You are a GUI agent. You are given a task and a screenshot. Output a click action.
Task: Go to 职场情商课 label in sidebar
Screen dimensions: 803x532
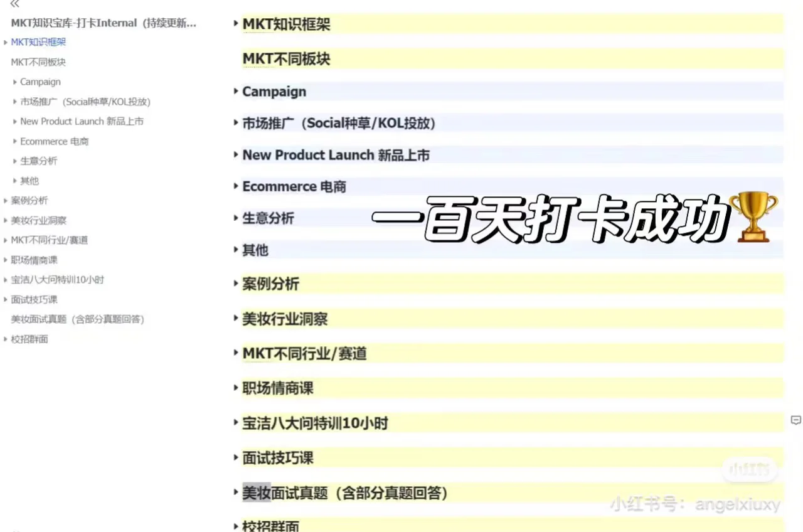click(34, 260)
